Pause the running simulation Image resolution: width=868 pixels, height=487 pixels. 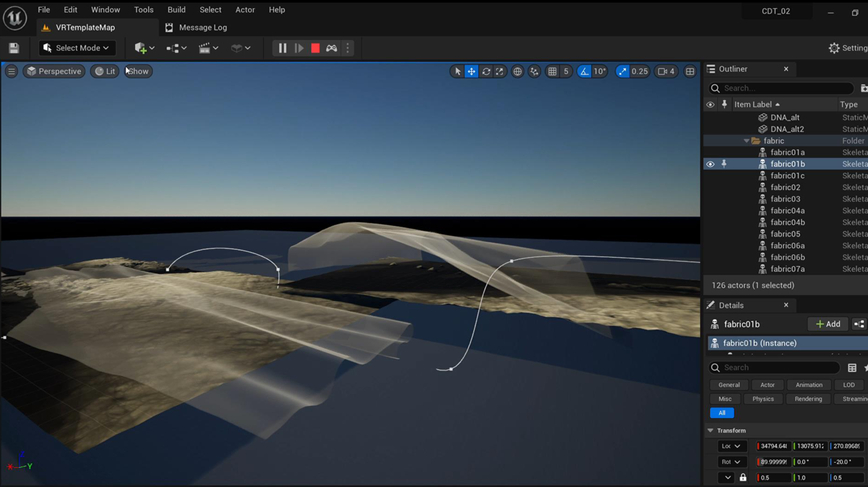[x=282, y=48]
